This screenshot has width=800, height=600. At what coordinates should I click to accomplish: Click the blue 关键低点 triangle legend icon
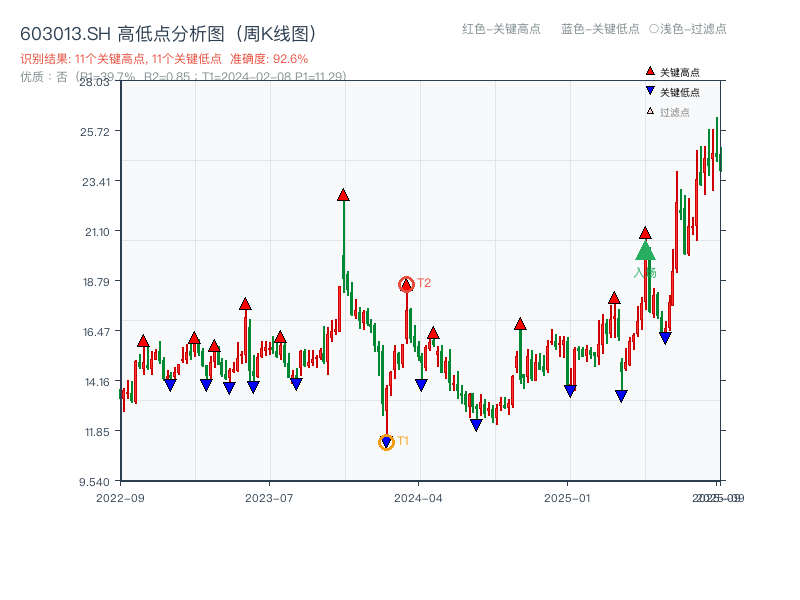(x=649, y=88)
